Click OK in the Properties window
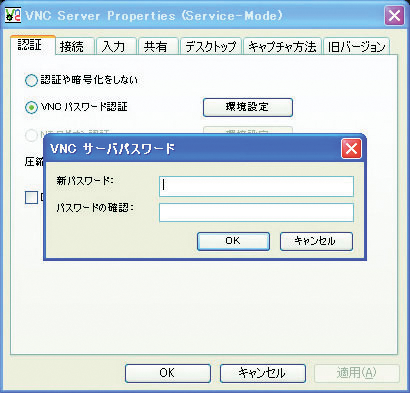Screen dimensions: 410x393 168,373
